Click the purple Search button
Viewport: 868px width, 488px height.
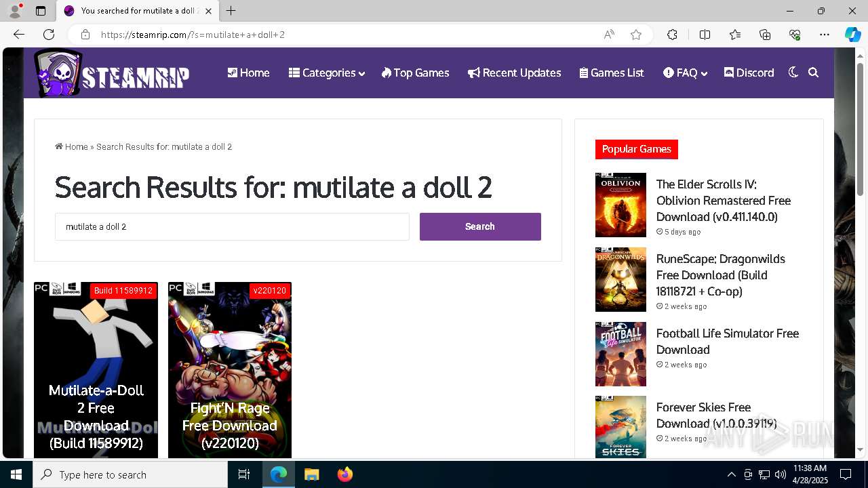click(x=480, y=226)
